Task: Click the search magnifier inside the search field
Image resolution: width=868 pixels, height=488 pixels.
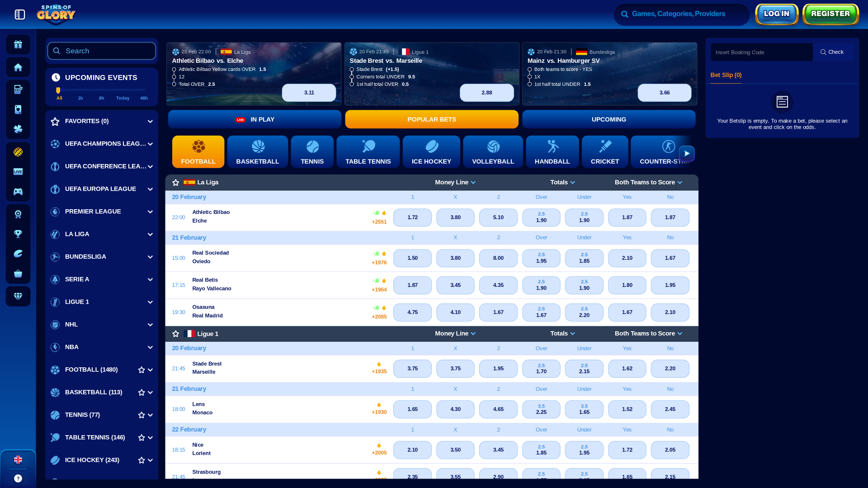Action: pyautogui.click(x=56, y=51)
